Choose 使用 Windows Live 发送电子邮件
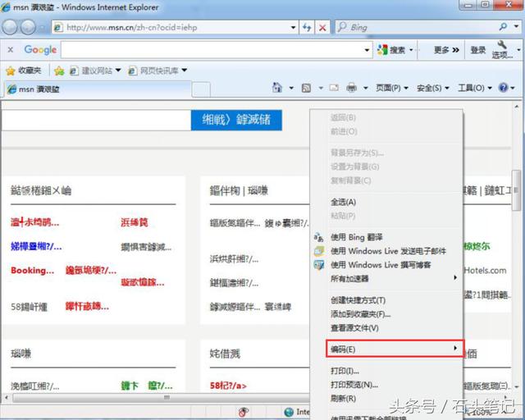 coord(386,251)
